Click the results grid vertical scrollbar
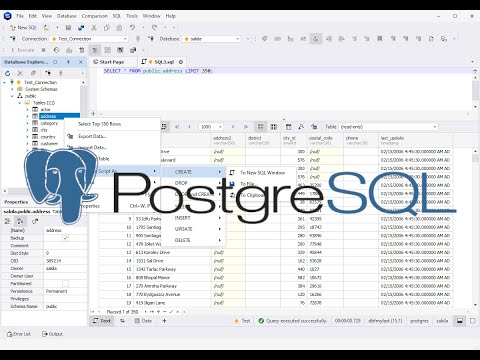 click(476, 227)
